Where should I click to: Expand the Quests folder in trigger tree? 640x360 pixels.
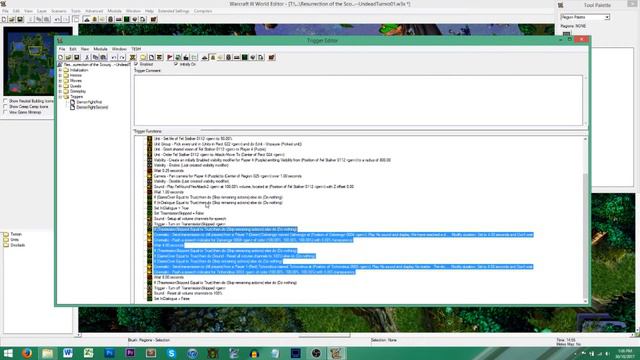[60, 86]
